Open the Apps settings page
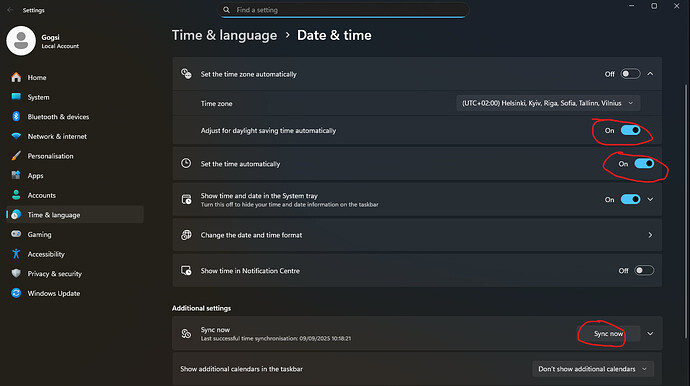The width and height of the screenshot is (690, 386). pos(75,176)
